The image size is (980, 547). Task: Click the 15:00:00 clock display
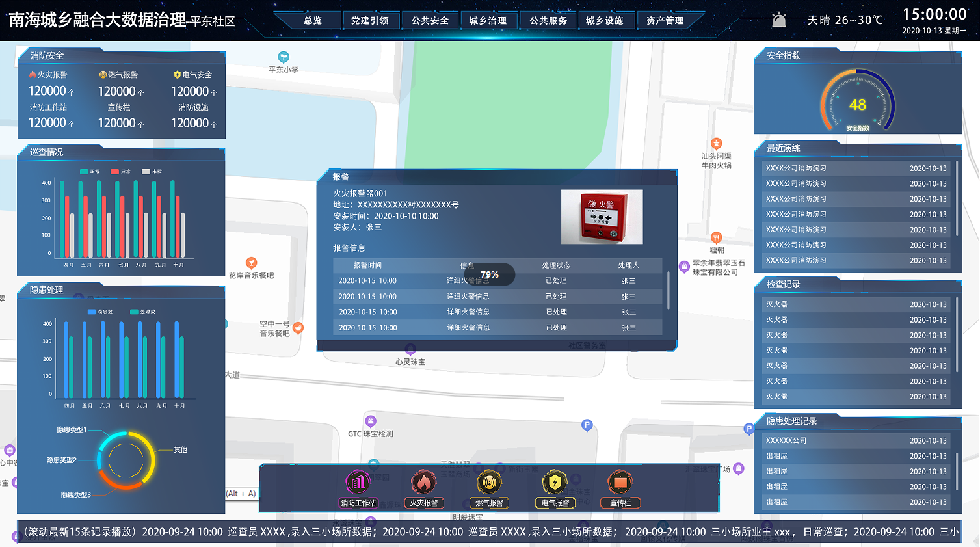click(934, 14)
